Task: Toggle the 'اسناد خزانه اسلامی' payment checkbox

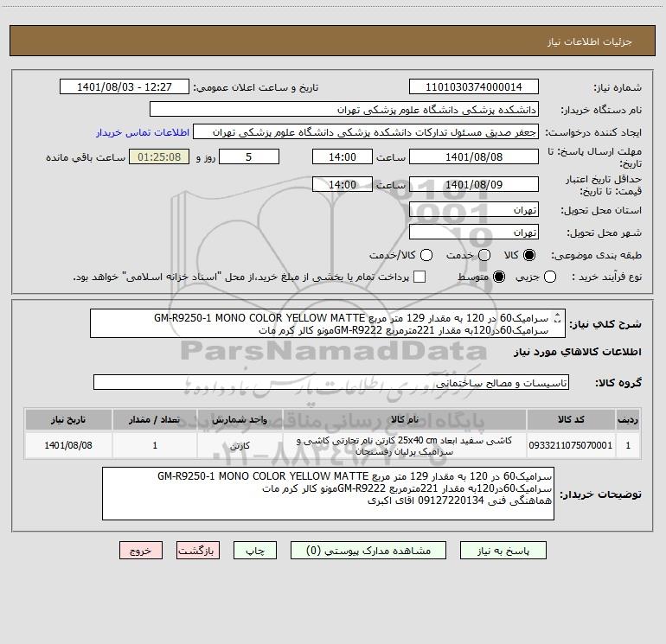Action: (419, 277)
